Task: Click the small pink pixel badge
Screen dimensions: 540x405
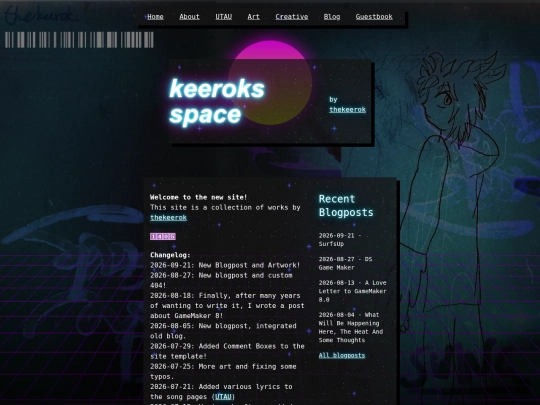Action: pyautogui.click(x=163, y=236)
